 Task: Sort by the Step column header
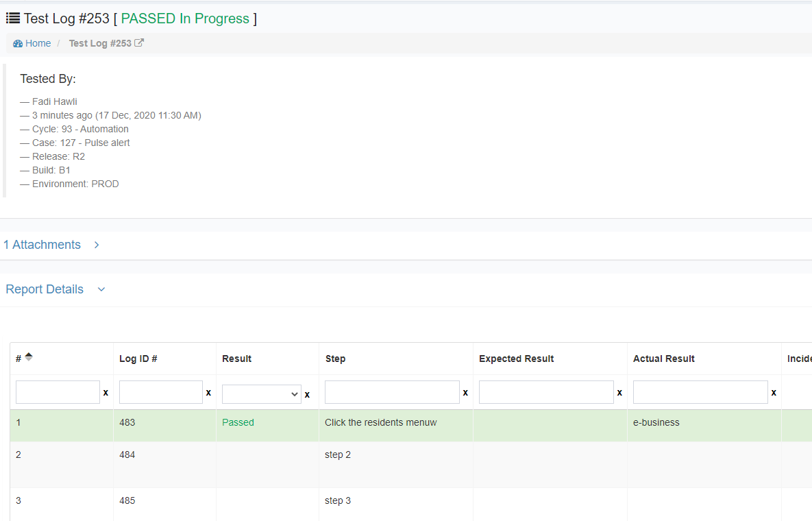point(335,359)
